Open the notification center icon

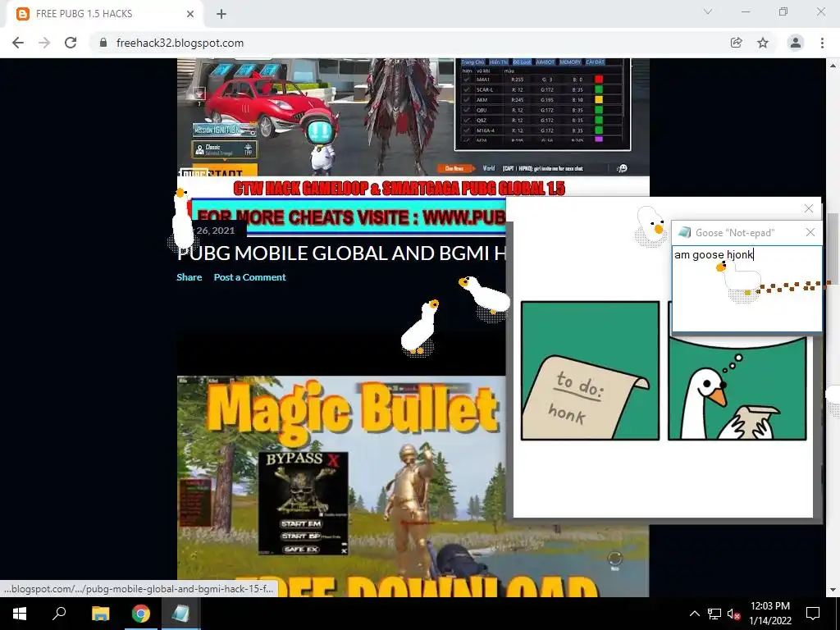813,614
